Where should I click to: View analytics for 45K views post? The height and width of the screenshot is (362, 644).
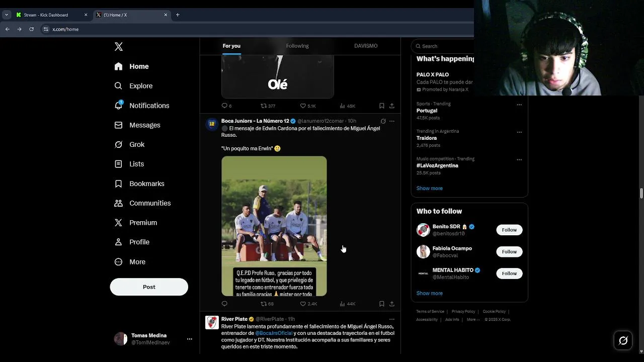pos(348,106)
